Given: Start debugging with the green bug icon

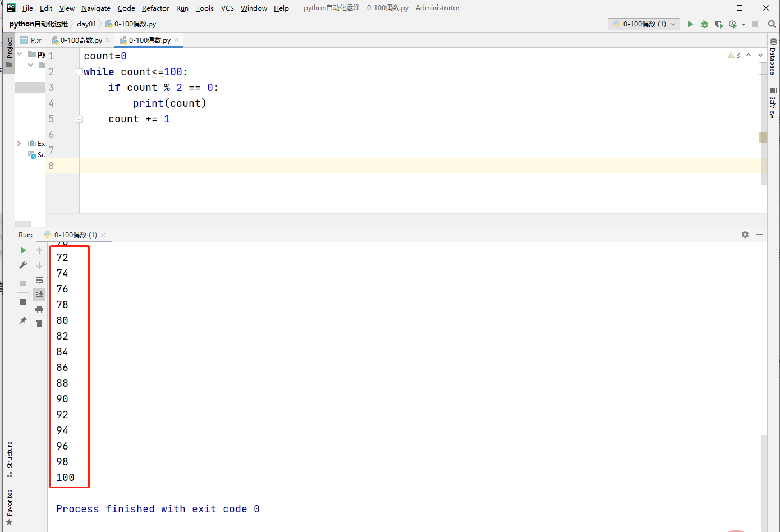Looking at the screenshot, I should coord(705,24).
